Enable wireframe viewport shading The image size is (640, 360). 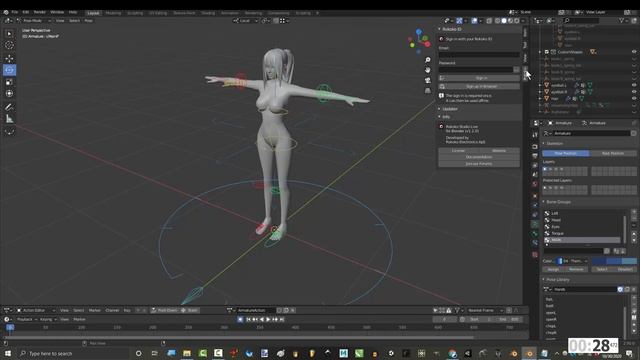tap(498, 20)
